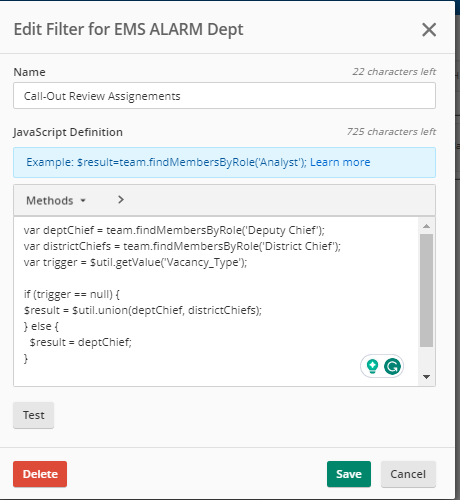Close the Edit Filter dialog with X
460x500 pixels.
pyautogui.click(x=429, y=30)
